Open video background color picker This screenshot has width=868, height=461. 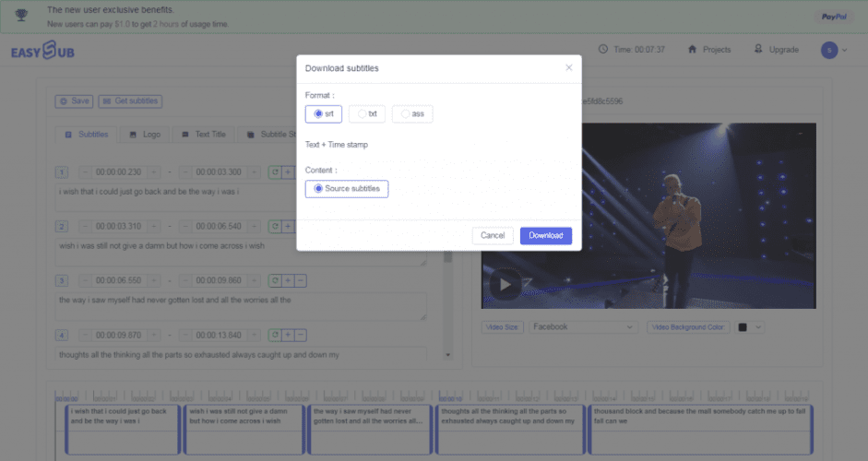pos(750,326)
